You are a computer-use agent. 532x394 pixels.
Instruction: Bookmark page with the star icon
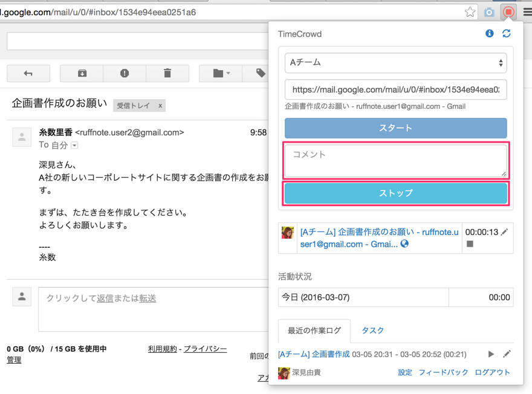click(x=470, y=12)
